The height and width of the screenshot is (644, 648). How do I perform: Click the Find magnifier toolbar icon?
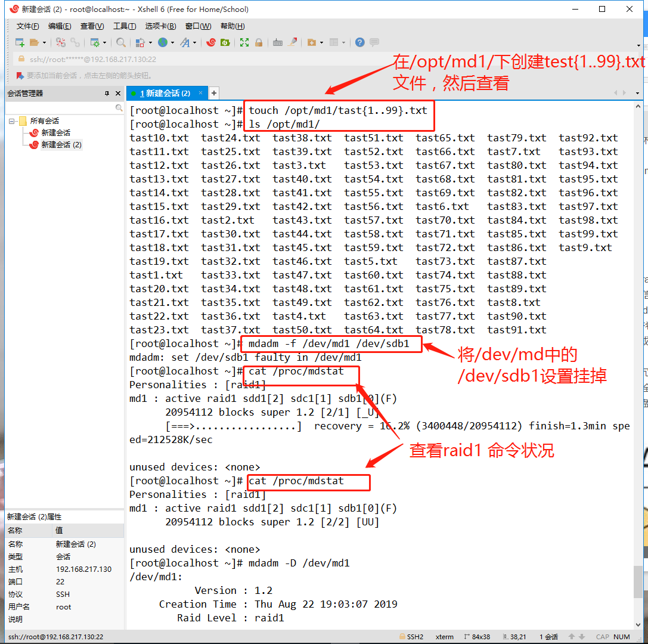coord(120,42)
